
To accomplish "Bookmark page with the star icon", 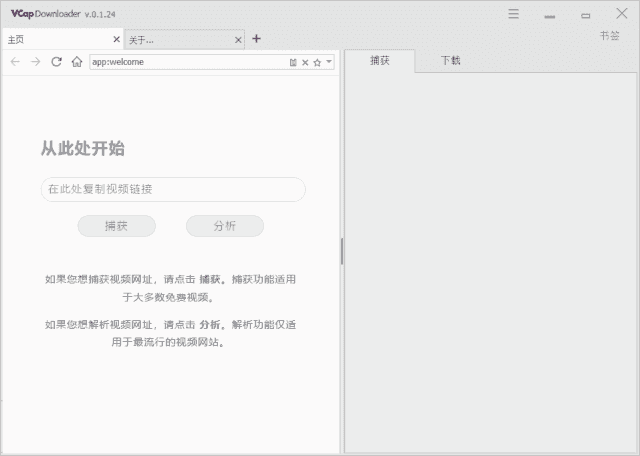I will click(x=317, y=62).
